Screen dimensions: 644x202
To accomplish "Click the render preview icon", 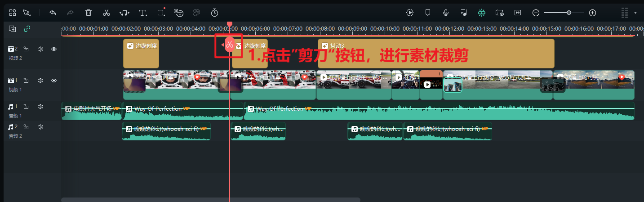I will 410,13.
